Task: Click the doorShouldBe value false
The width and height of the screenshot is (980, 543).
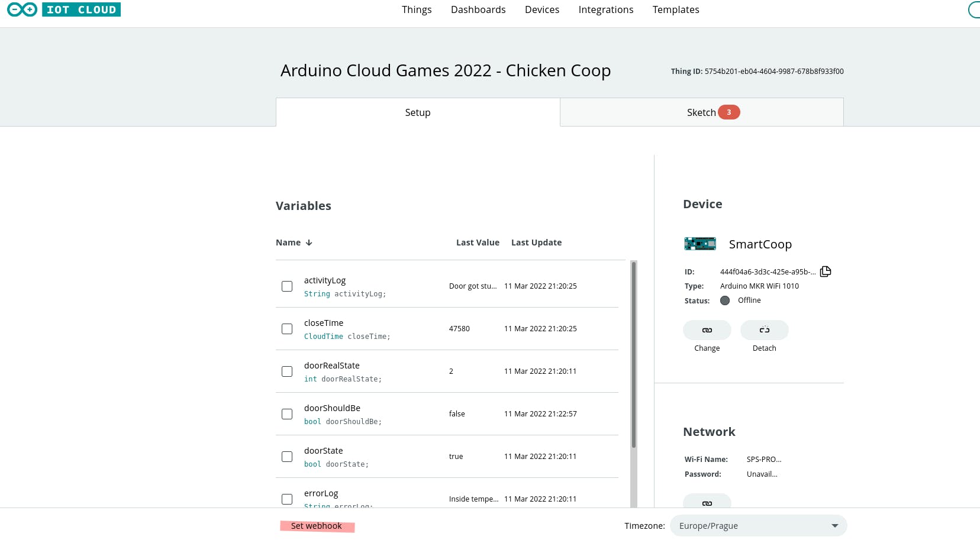Action: [457, 414]
